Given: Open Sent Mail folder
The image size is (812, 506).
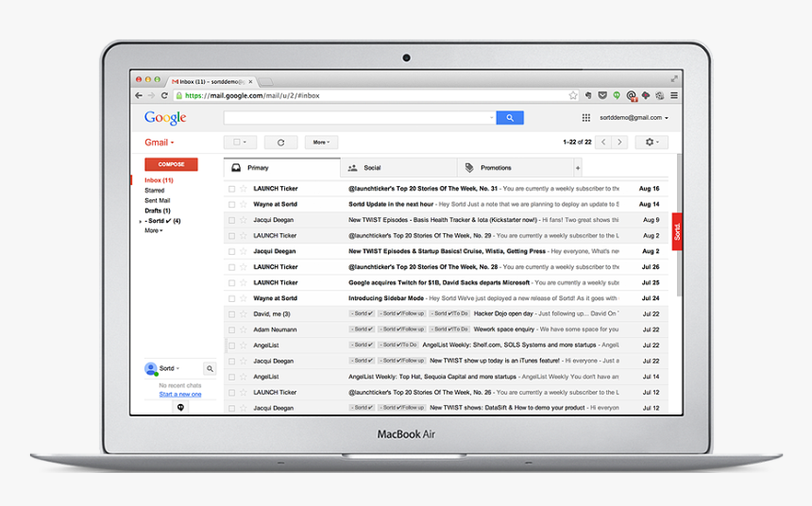Looking at the screenshot, I should coord(158,200).
